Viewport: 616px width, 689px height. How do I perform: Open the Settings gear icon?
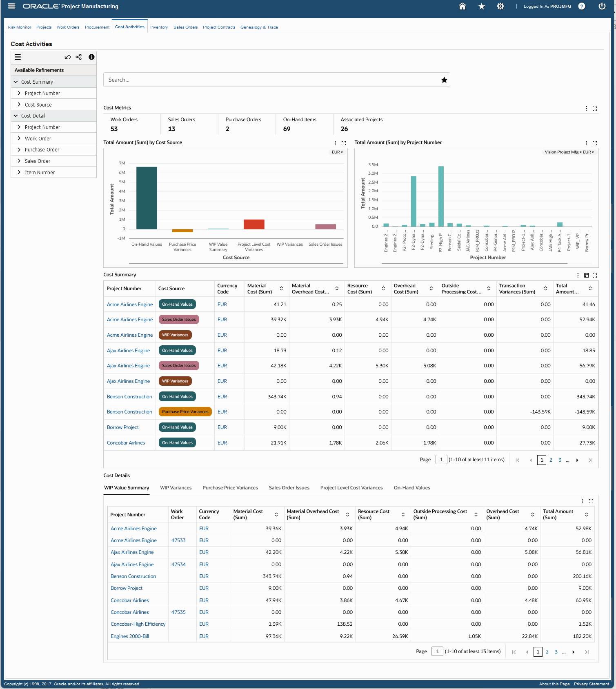[x=500, y=6]
